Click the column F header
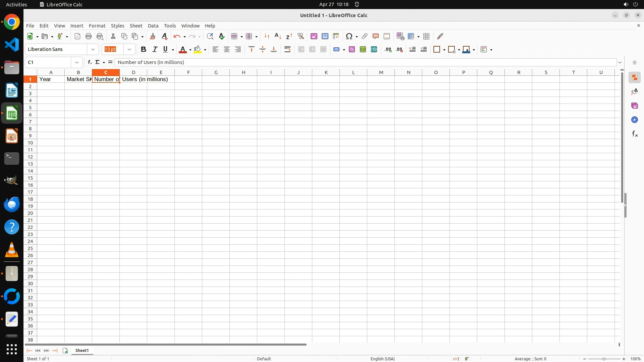This screenshot has height=362, width=644. (x=188, y=72)
